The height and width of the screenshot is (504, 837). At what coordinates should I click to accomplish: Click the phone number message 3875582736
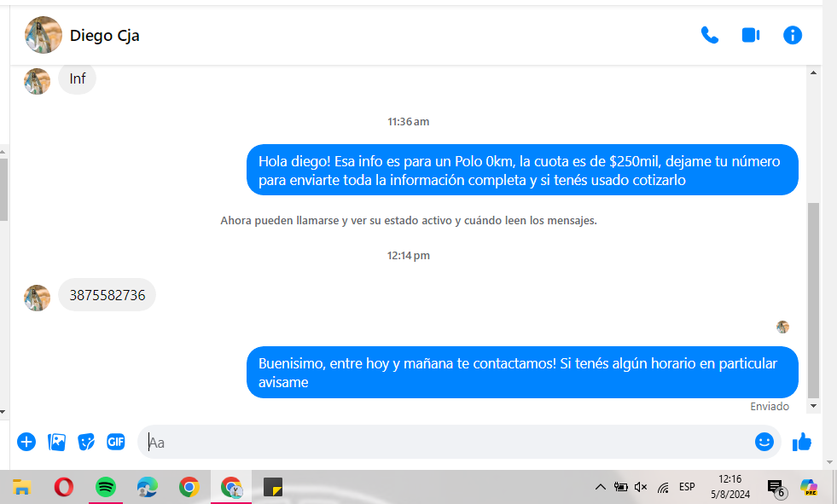(x=108, y=295)
